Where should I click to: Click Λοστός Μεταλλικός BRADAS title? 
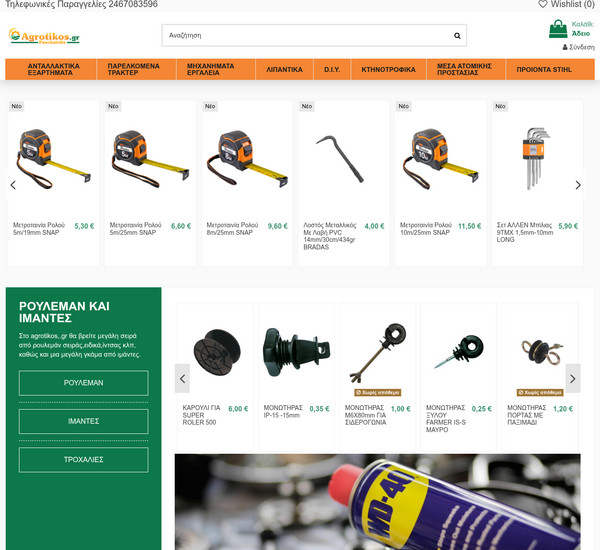[x=330, y=236]
